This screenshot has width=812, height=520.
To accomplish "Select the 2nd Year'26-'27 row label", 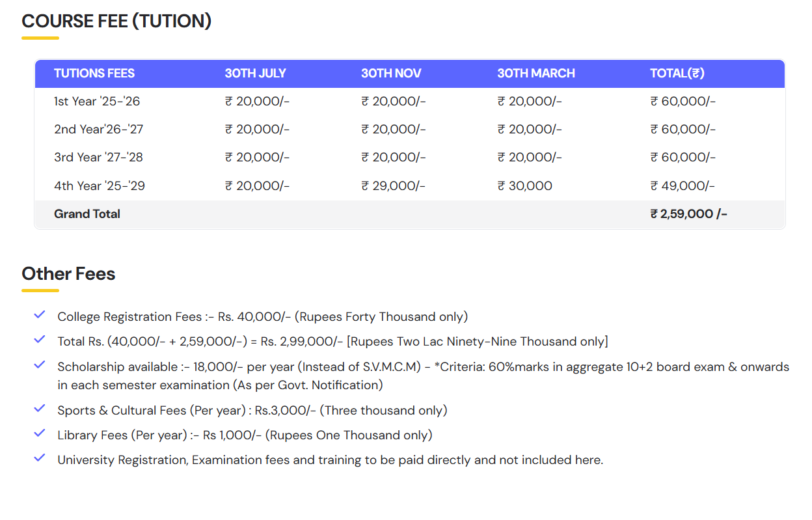I will [98, 130].
